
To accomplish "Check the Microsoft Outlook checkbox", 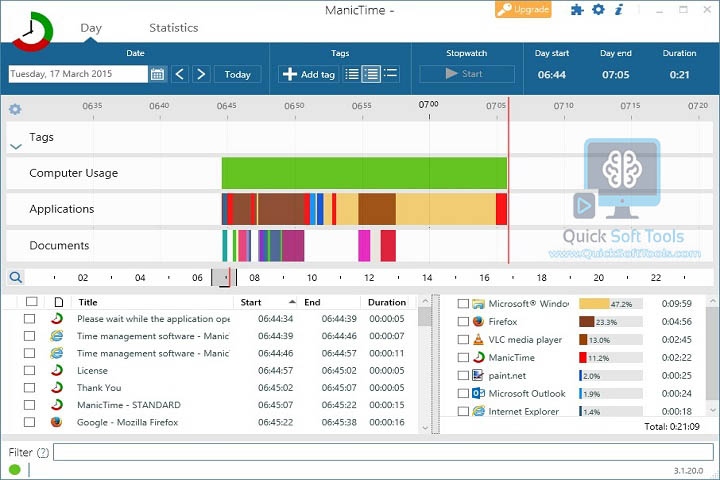I will pos(463,393).
